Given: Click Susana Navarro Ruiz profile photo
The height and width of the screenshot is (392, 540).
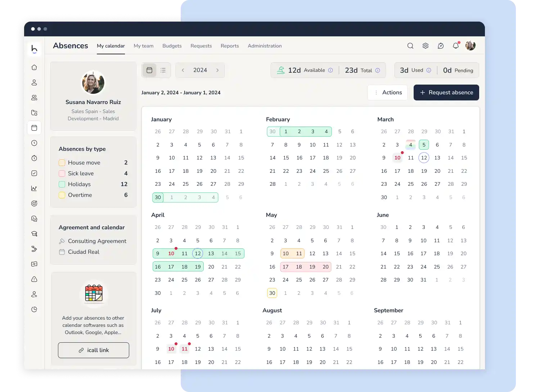Looking at the screenshot, I should pos(93,82).
